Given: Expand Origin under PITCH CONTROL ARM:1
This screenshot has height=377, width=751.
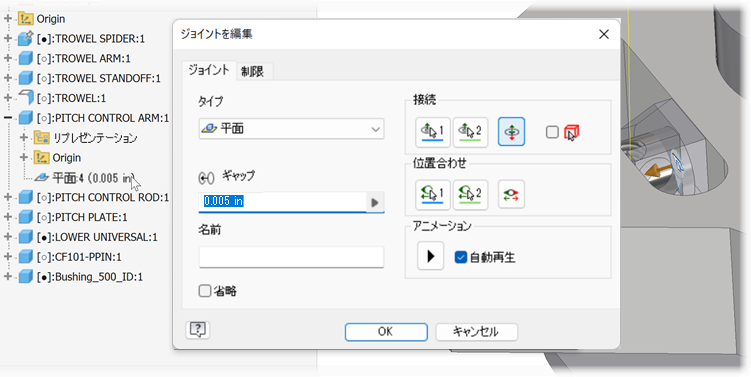Looking at the screenshot, I should (23, 158).
